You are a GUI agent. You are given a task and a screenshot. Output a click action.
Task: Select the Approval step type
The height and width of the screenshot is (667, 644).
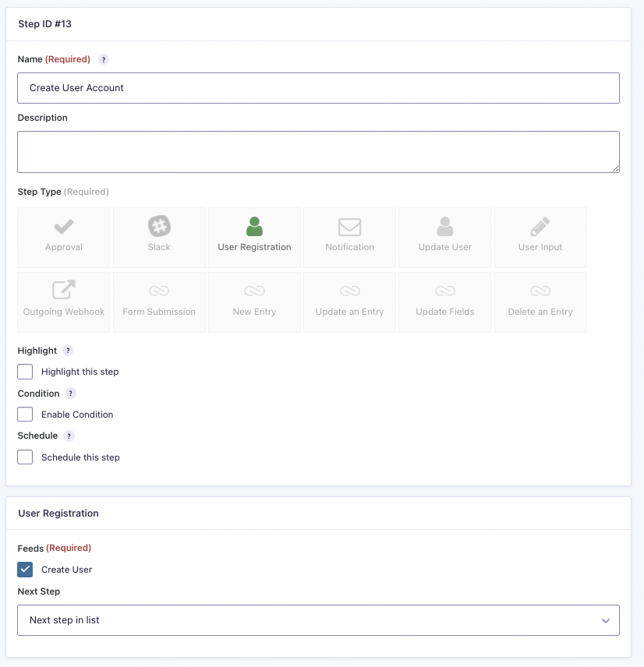[x=64, y=237]
